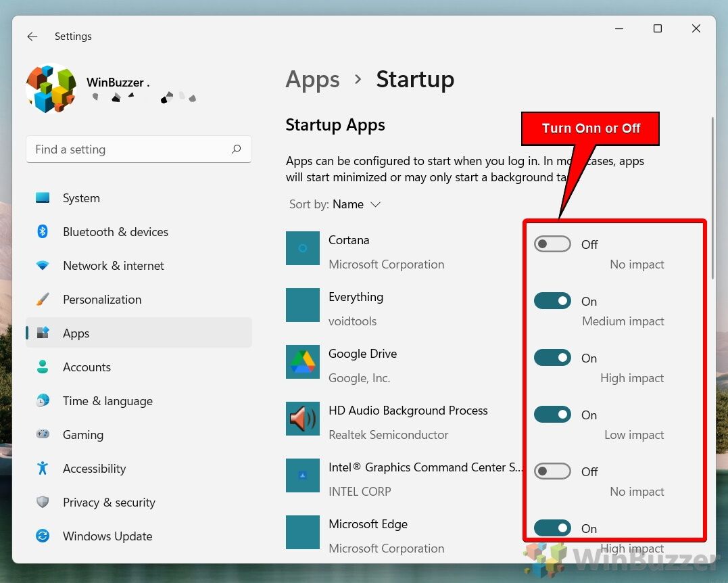Click the Cortana app icon

point(303,248)
